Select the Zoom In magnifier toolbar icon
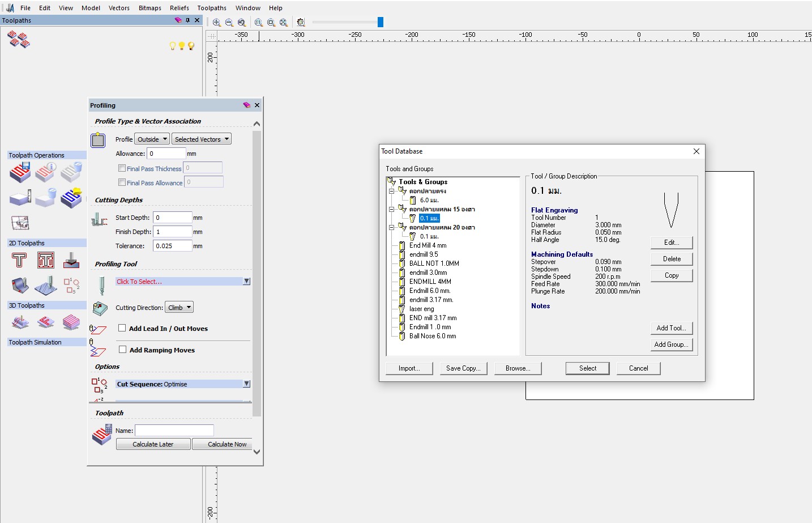812x523 pixels. 217,22
